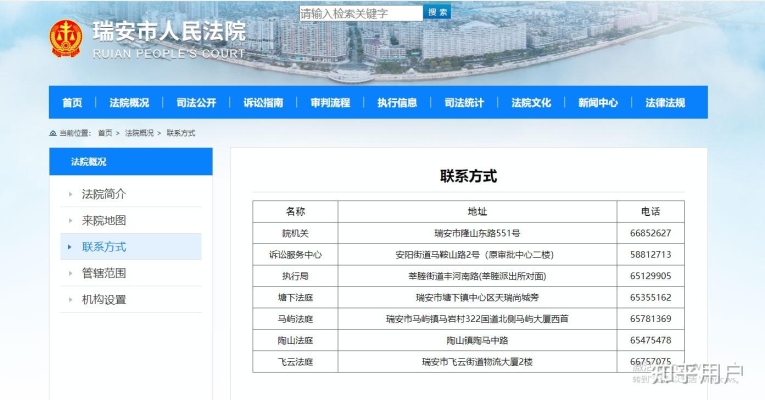Open the 法院文化 navigation menu
765x400 pixels.
(x=531, y=102)
